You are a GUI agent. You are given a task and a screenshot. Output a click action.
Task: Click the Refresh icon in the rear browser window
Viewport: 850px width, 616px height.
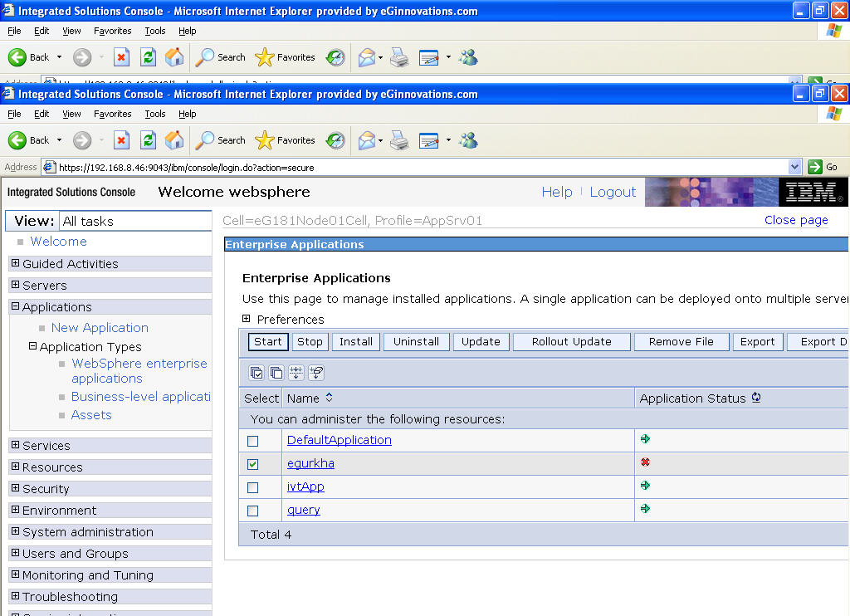coord(148,57)
